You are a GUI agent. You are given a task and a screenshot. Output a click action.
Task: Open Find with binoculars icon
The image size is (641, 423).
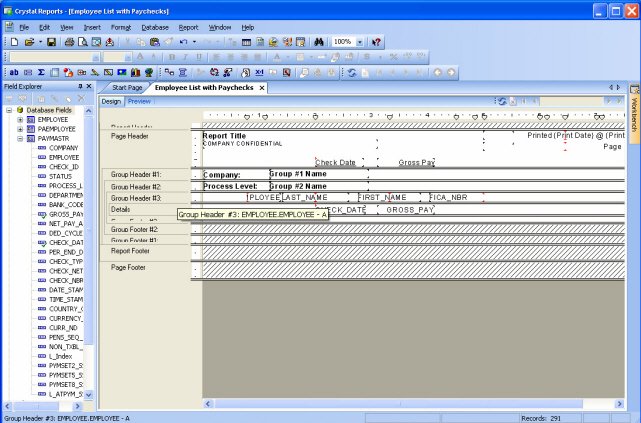coord(319,42)
